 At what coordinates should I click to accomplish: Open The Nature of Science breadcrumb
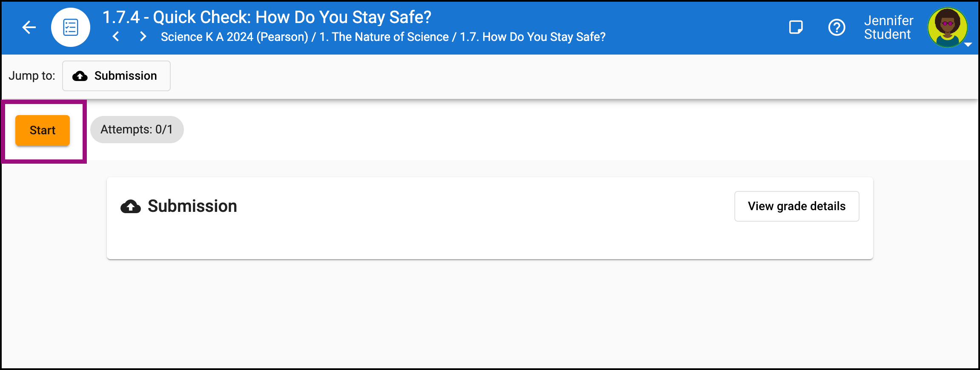[384, 37]
